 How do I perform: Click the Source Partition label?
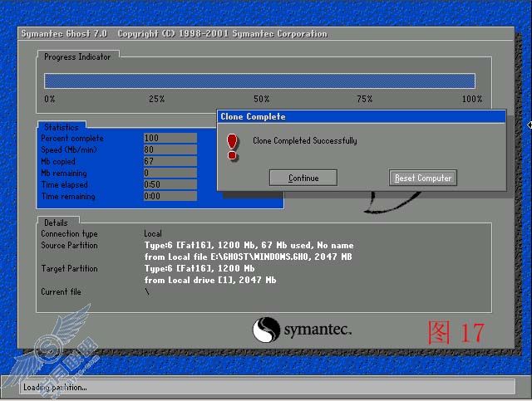tap(69, 245)
